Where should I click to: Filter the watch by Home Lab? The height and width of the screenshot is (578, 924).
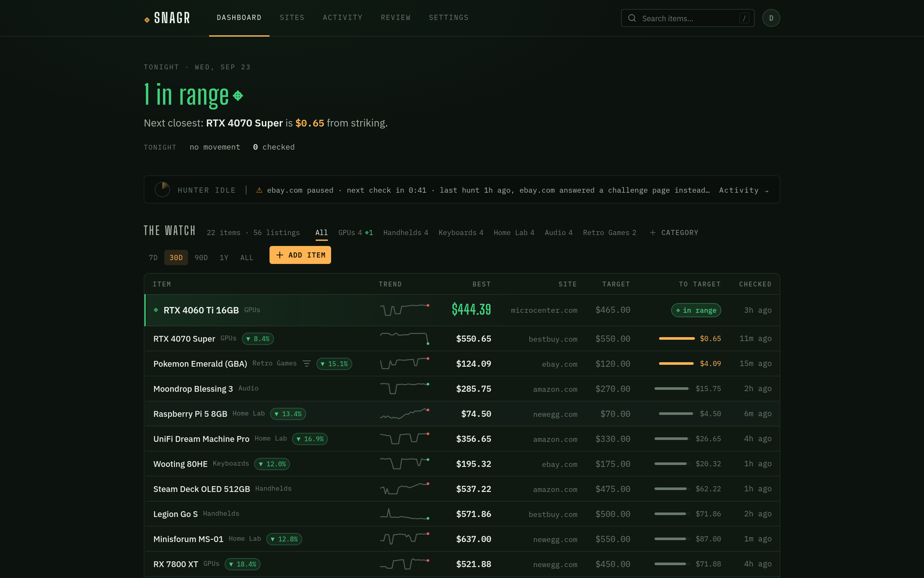pos(514,232)
